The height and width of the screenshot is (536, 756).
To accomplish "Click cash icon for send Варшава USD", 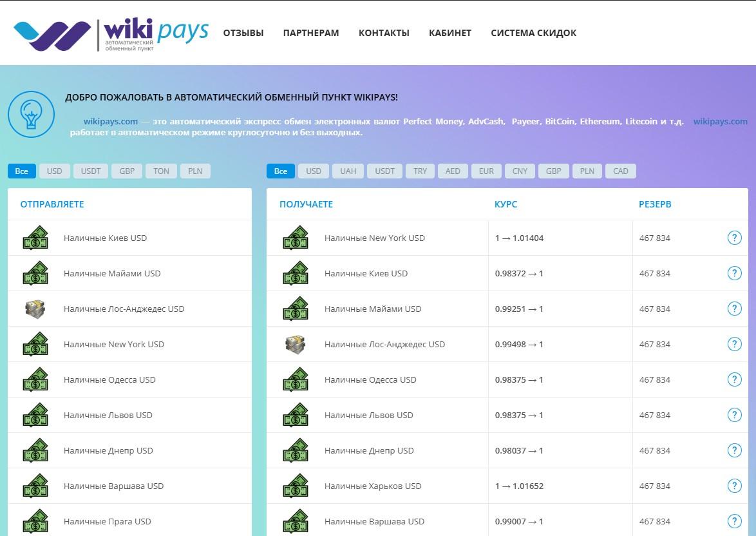I will (35, 486).
